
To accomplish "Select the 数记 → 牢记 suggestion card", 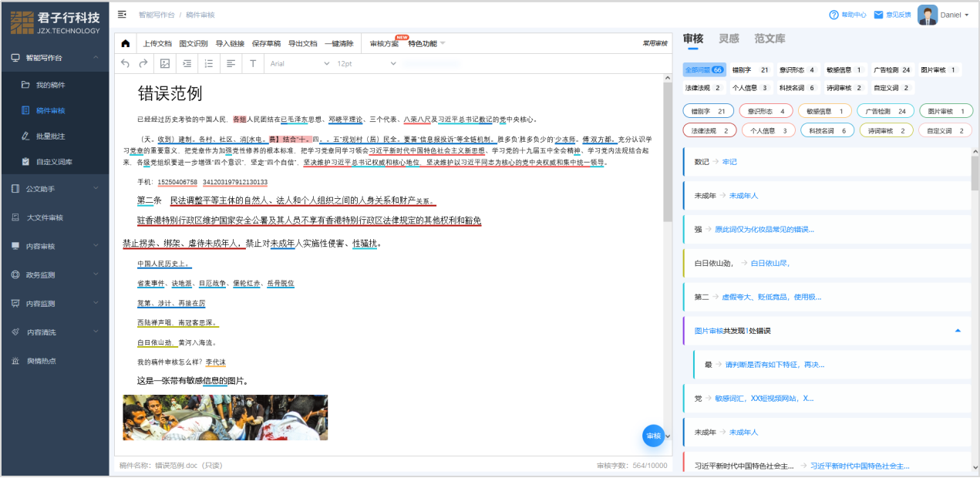I will (827, 162).
